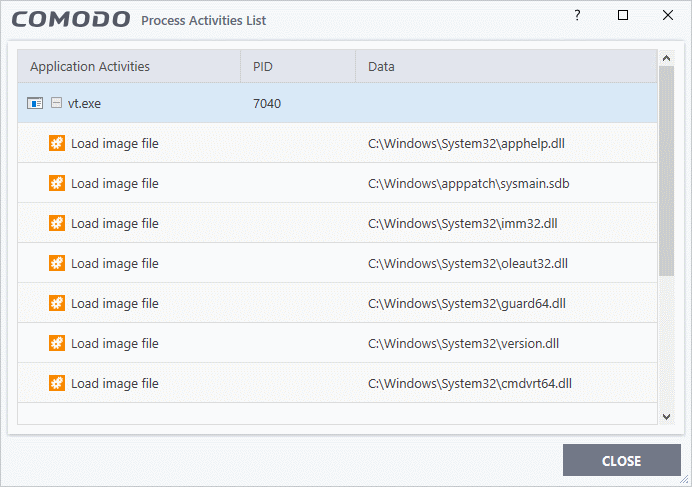
Task: Click the orange icon for the guard64.dll row
Action: pos(57,303)
